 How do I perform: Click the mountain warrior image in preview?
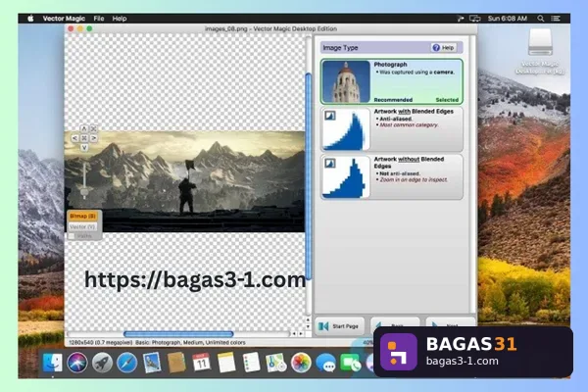184,181
